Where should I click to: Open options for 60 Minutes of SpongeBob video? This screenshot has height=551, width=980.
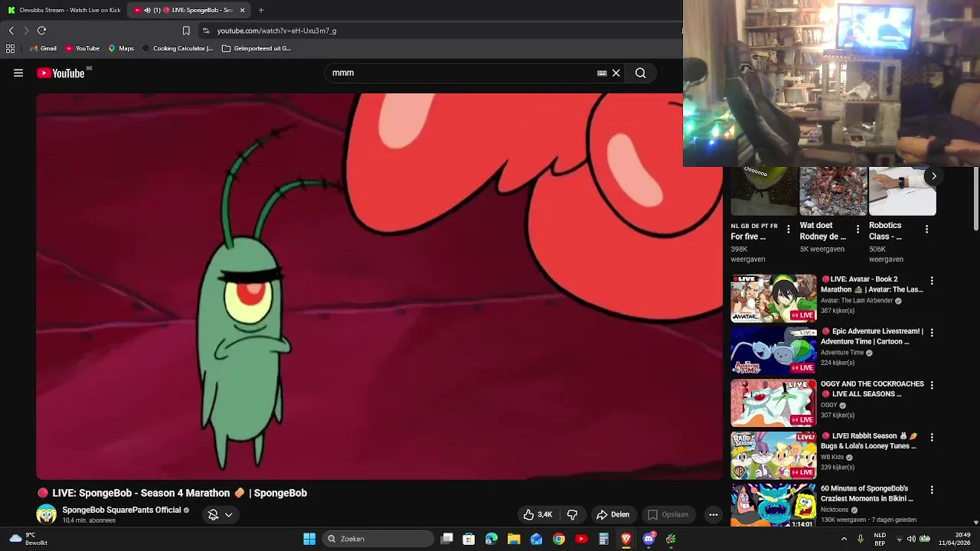coord(932,490)
